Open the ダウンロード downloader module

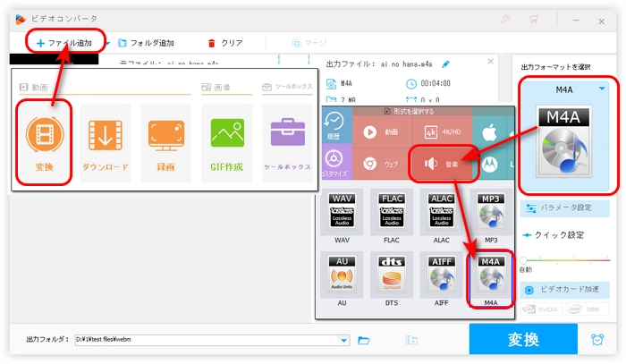pyautogui.click(x=105, y=143)
